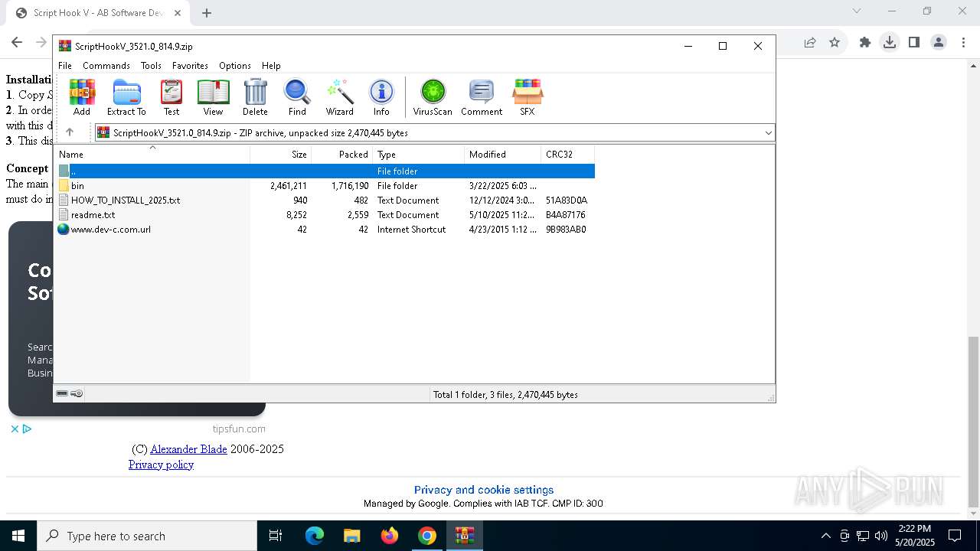Open the Commands menu

[106, 66]
